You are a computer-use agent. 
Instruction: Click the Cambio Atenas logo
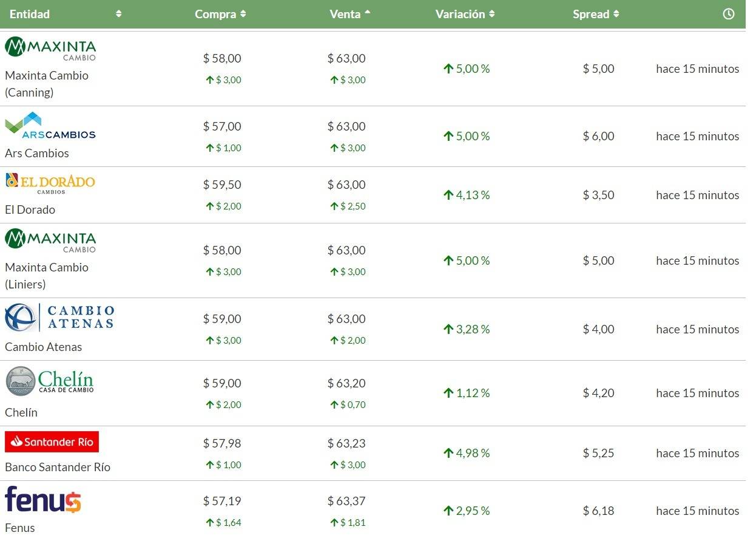tap(59, 317)
